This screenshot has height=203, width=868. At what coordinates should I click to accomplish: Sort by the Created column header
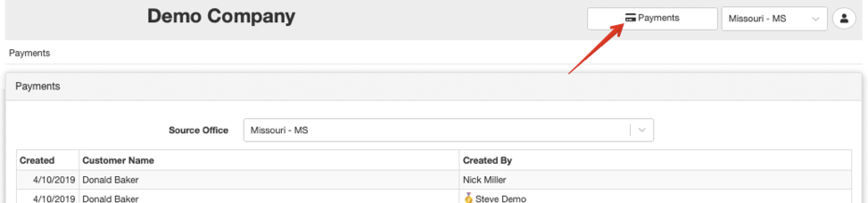click(x=37, y=160)
